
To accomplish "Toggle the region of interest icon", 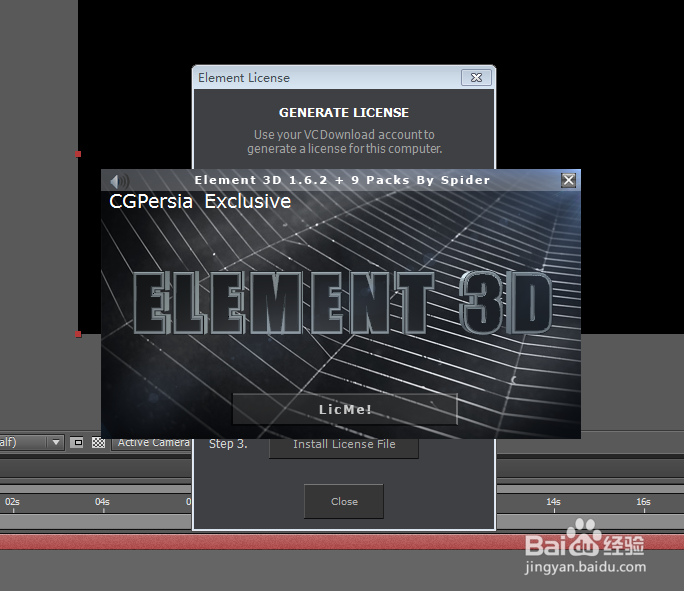I will tap(77, 443).
